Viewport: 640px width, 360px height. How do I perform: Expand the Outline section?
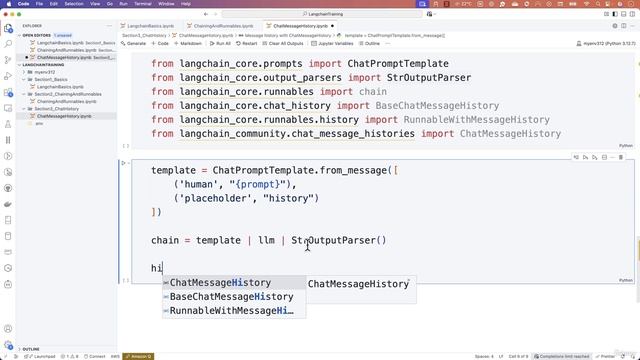19,349
